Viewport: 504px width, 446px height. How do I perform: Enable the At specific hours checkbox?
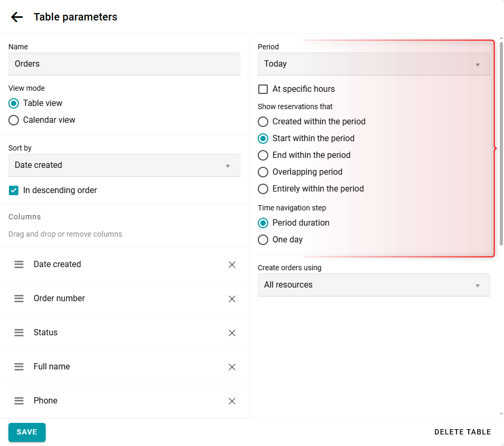point(263,89)
